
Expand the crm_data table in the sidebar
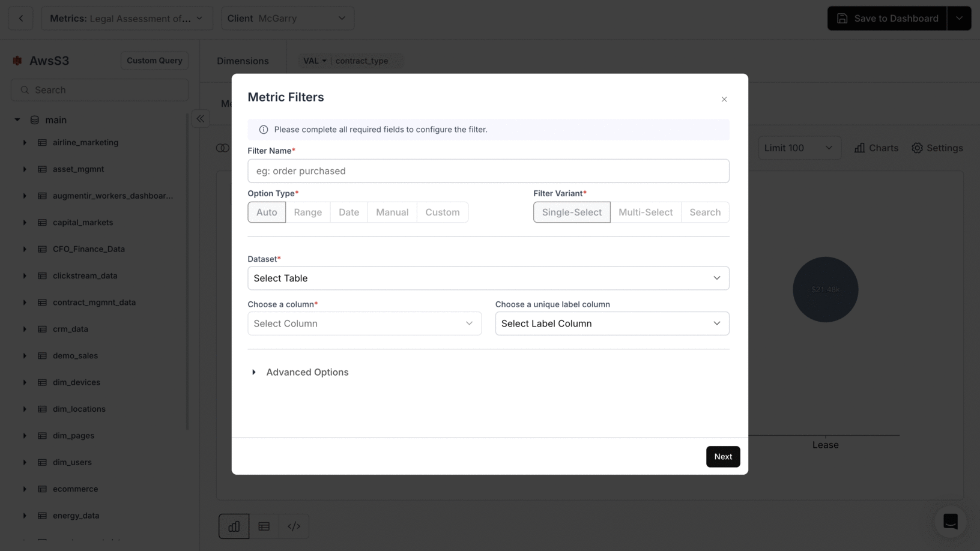coord(25,329)
